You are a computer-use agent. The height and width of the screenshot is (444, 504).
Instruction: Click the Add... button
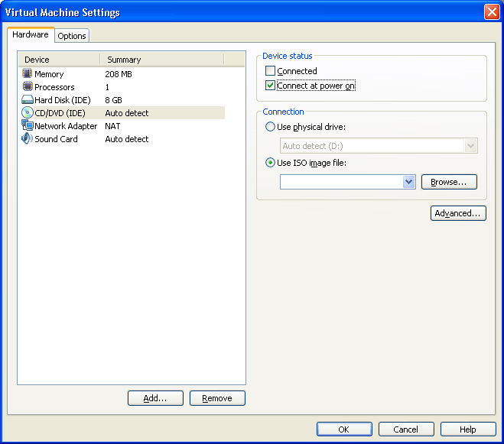(155, 398)
